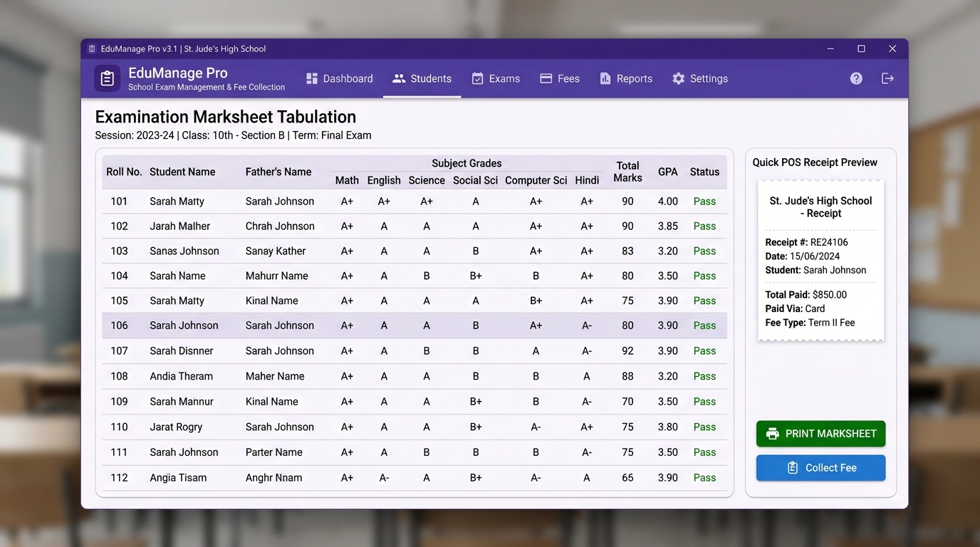
Task: Open the Reports tab
Action: point(627,78)
